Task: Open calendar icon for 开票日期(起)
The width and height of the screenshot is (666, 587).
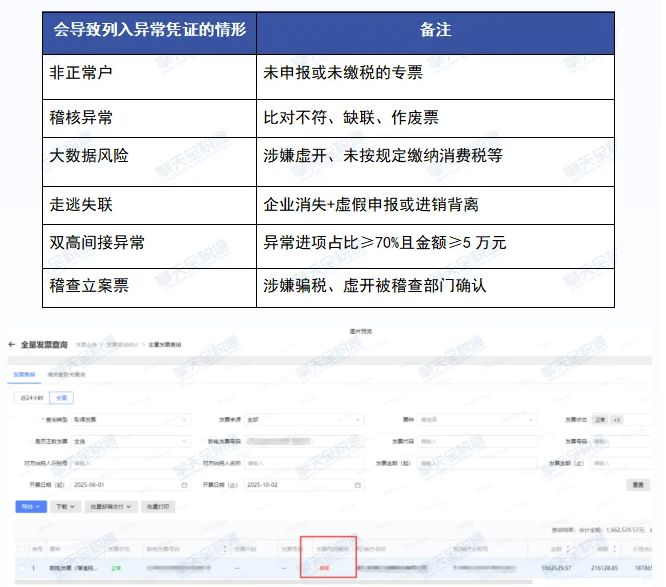Action: (185, 484)
